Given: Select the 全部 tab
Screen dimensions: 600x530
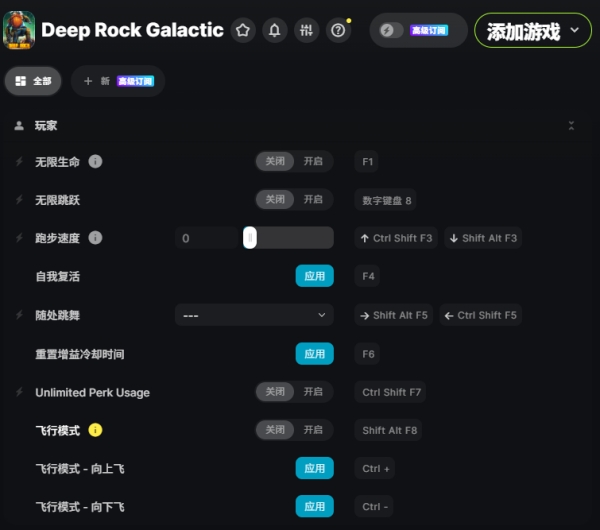Looking at the screenshot, I should [x=34, y=81].
